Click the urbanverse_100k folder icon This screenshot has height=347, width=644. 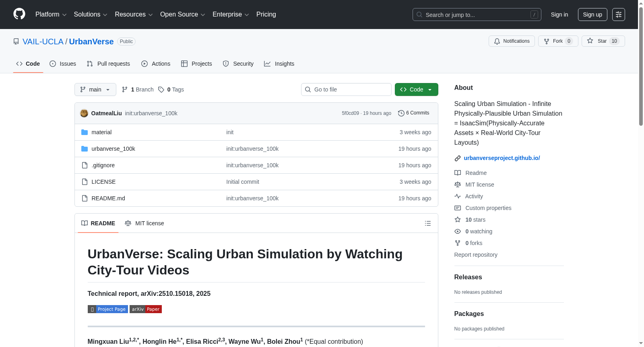(85, 149)
